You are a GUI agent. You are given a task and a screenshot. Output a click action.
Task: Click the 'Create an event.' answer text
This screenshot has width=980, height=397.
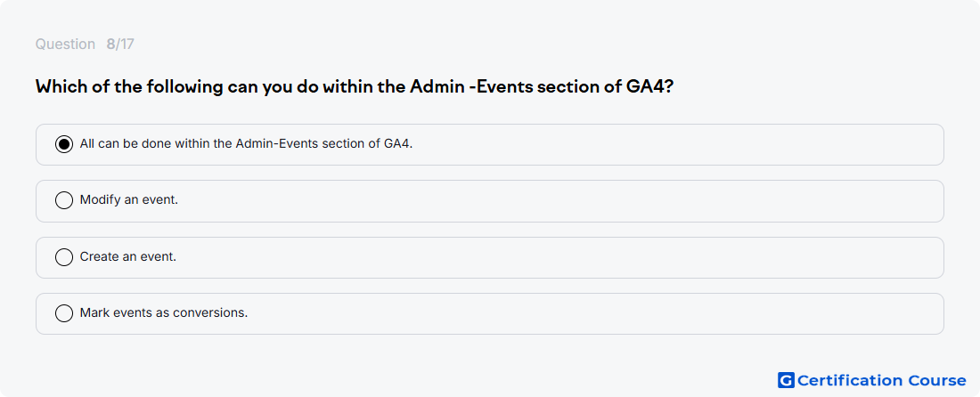128,256
